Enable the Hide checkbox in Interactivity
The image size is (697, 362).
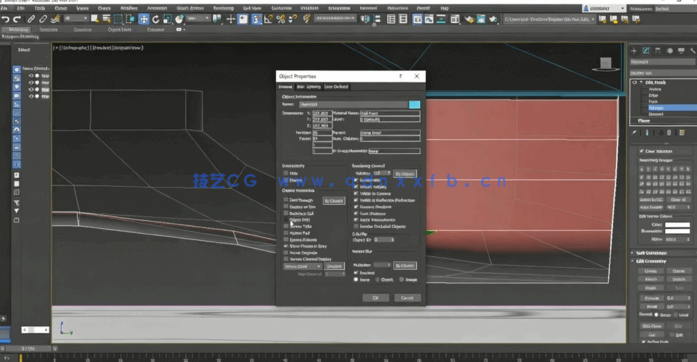pyautogui.click(x=286, y=173)
